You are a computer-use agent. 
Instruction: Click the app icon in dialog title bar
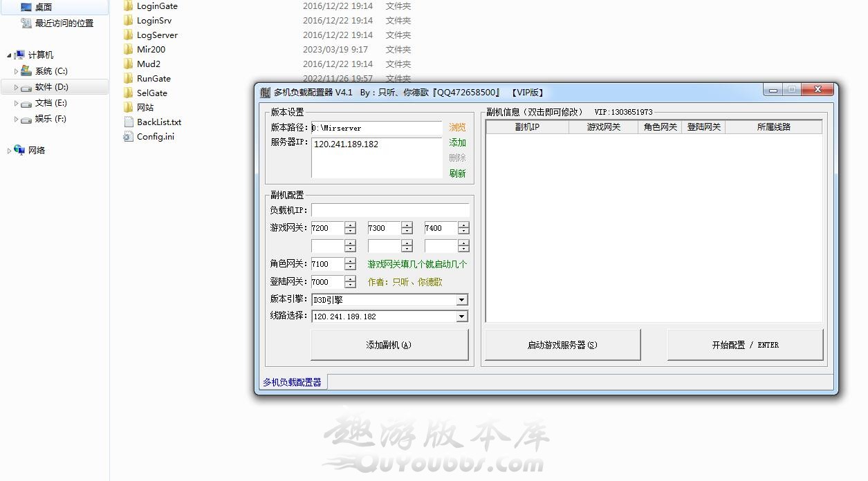coord(265,93)
